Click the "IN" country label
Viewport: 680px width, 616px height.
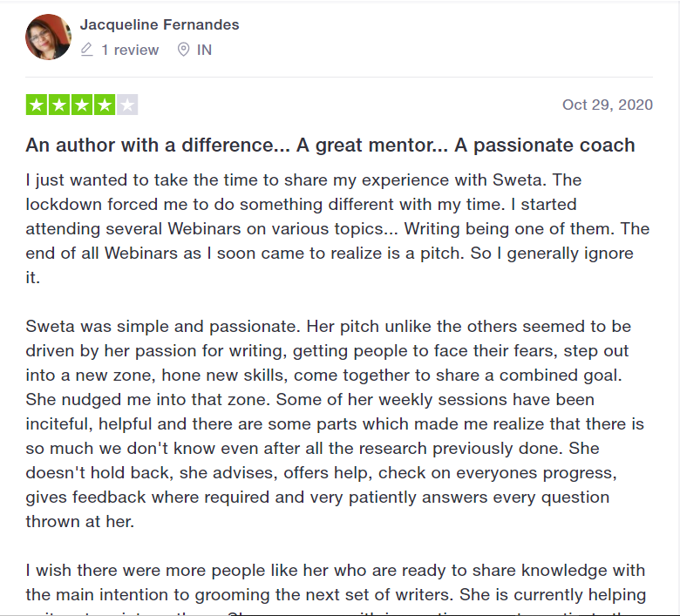[x=204, y=50]
